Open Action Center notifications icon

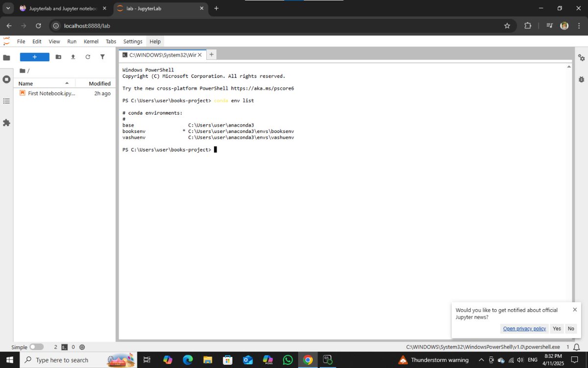(574, 360)
